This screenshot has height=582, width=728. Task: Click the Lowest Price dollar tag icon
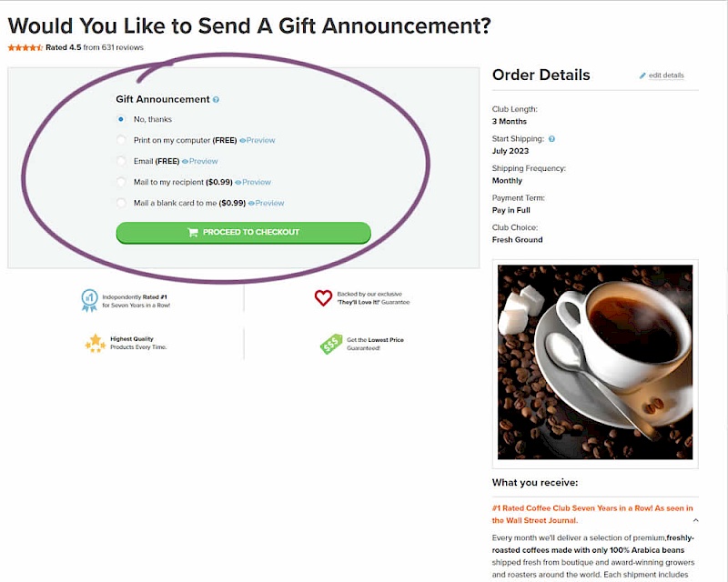(330, 344)
